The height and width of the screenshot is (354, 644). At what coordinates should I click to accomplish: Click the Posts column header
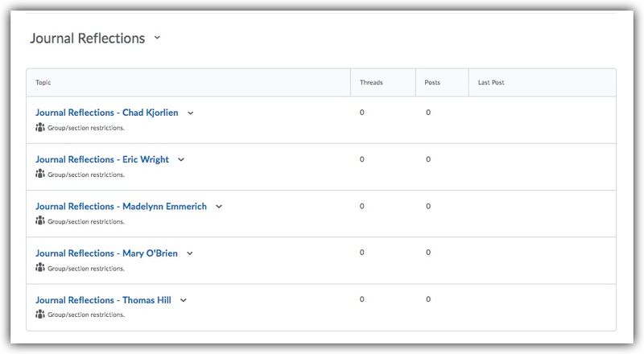pyautogui.click(x=434, y=83)
